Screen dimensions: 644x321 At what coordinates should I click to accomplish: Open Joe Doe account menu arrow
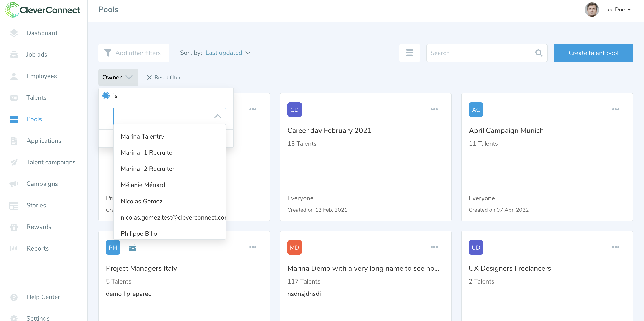pyautogui.click(x=629, y=10)
